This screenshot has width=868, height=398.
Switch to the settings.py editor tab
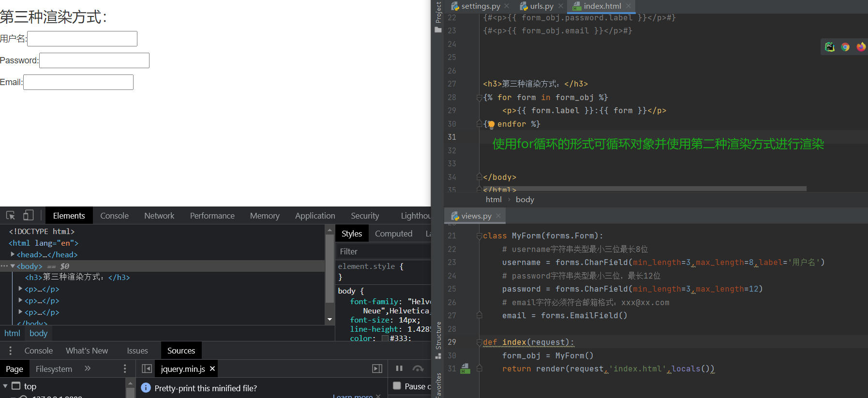point(480,6)
